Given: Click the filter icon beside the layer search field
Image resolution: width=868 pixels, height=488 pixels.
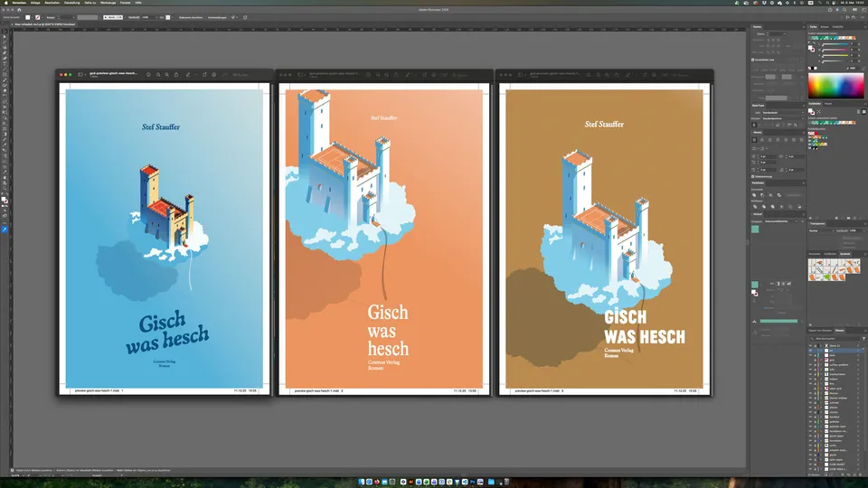Looking at the screenshot, I should 863,338.
